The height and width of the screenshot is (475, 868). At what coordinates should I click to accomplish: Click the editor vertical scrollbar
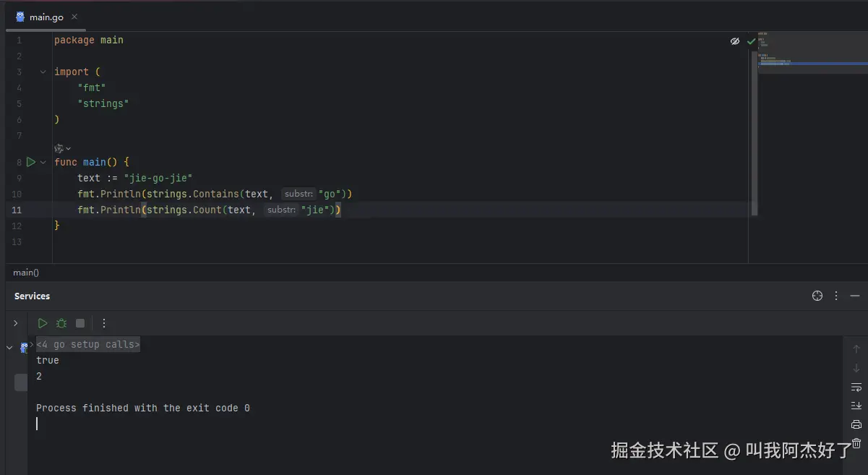(755, 132)
